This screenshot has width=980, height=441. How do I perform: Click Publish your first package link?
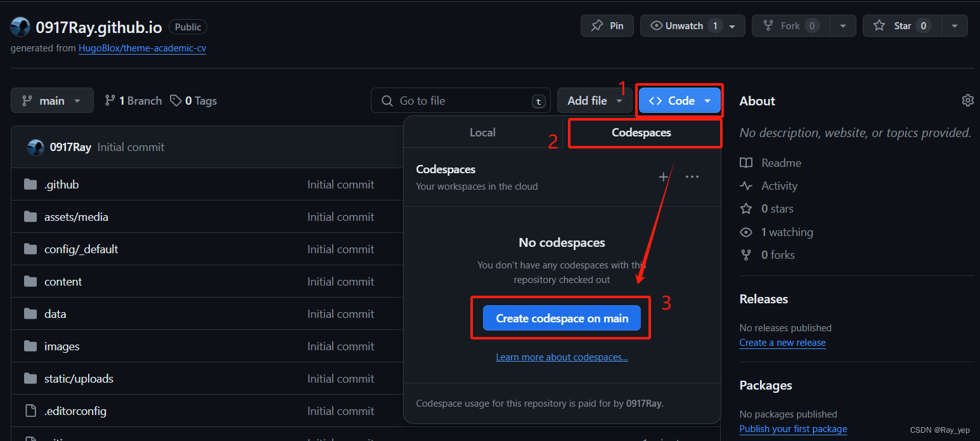pos(793,429)
